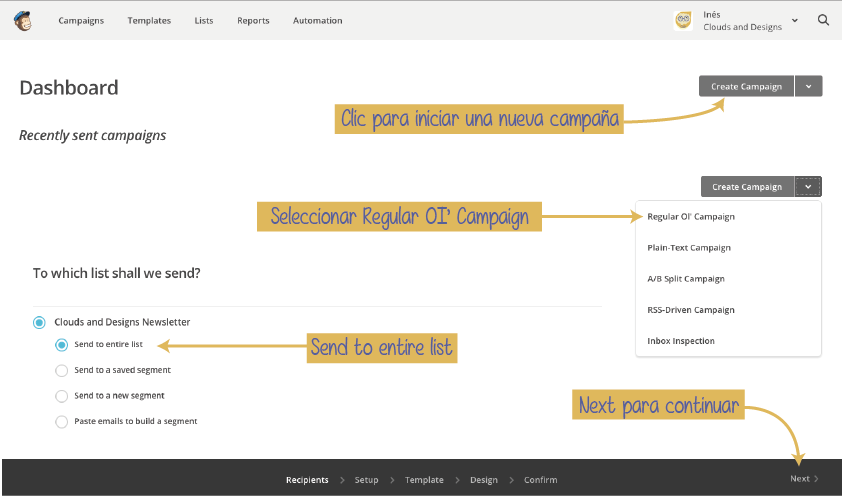Click the top Create Campaign button
Image resolution: width=842 pixels, height=496 pixels.
(x=746, y=86)
